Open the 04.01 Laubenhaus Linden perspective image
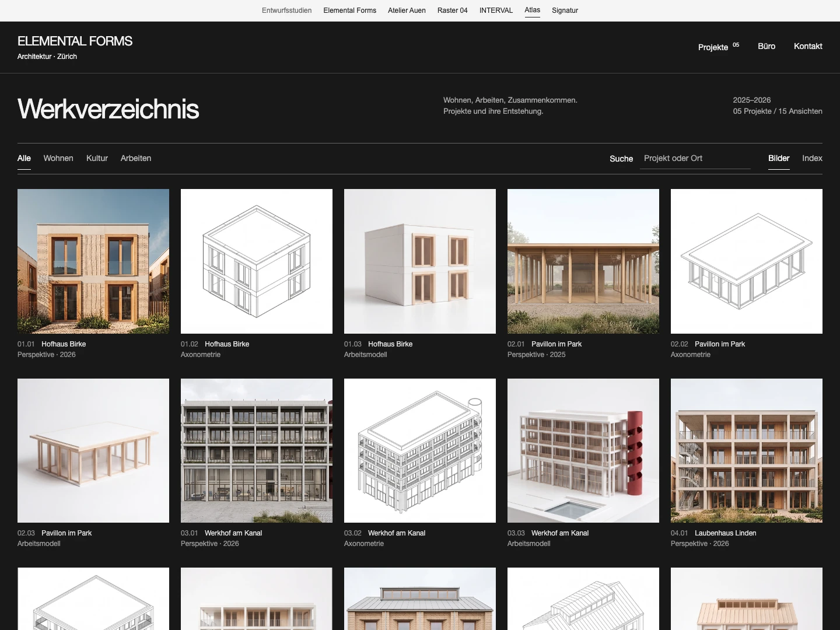 click(x=747, y=450)
